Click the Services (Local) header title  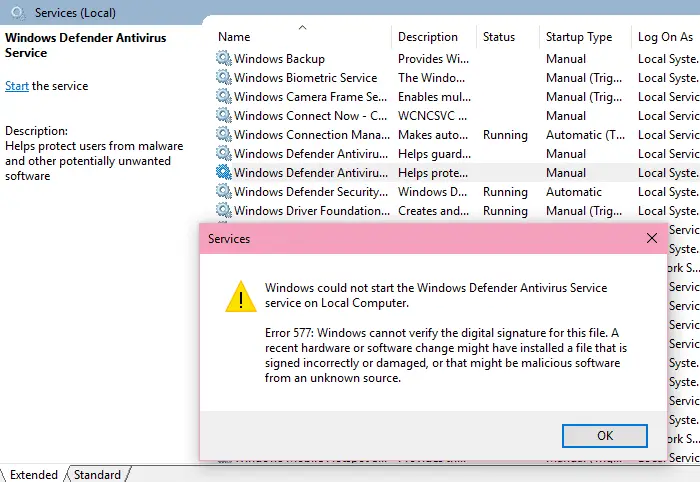pos(75,13)
